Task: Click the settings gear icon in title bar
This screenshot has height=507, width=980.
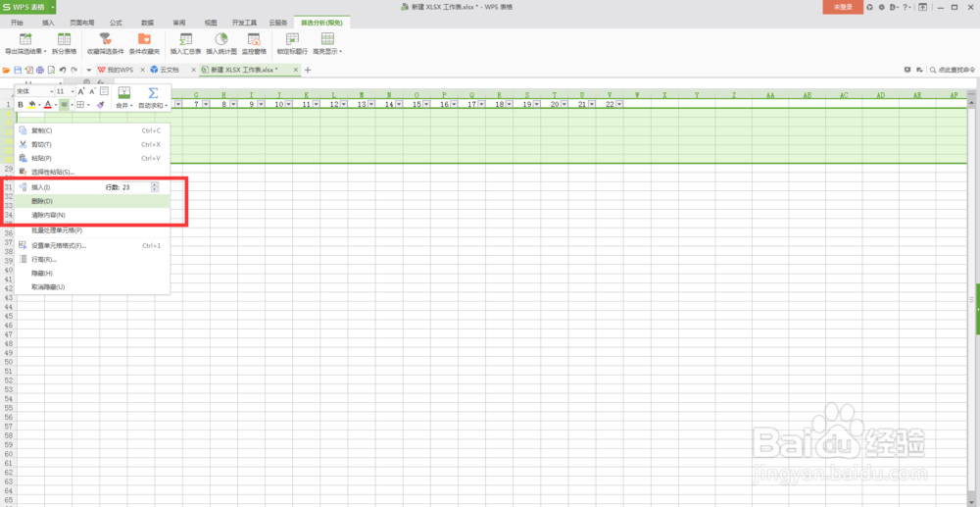Action: 881,8
